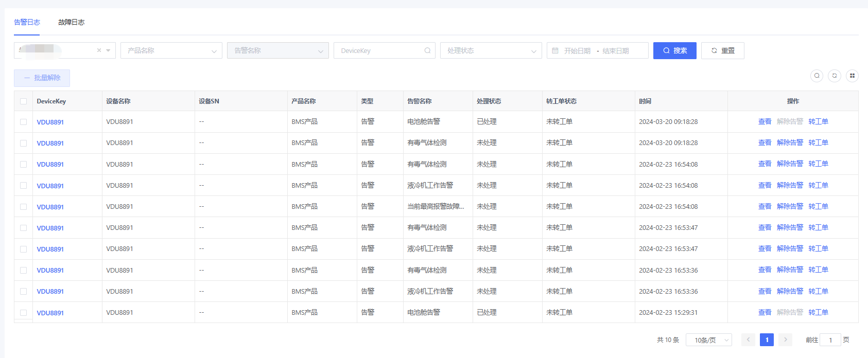This screenshot has width=868, height=358.
Task: Expand the 产品名称 dropdown
Action: pyautogui.click(x=171, y=50)
